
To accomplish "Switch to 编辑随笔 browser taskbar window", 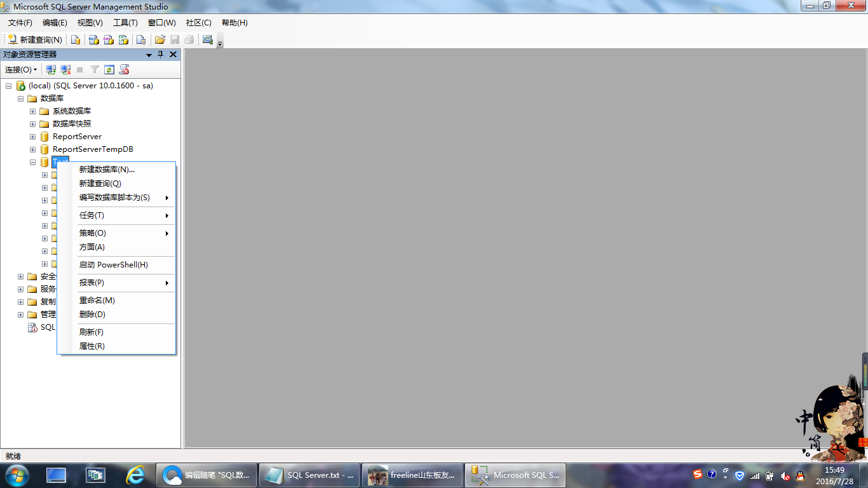I will 207,475.
